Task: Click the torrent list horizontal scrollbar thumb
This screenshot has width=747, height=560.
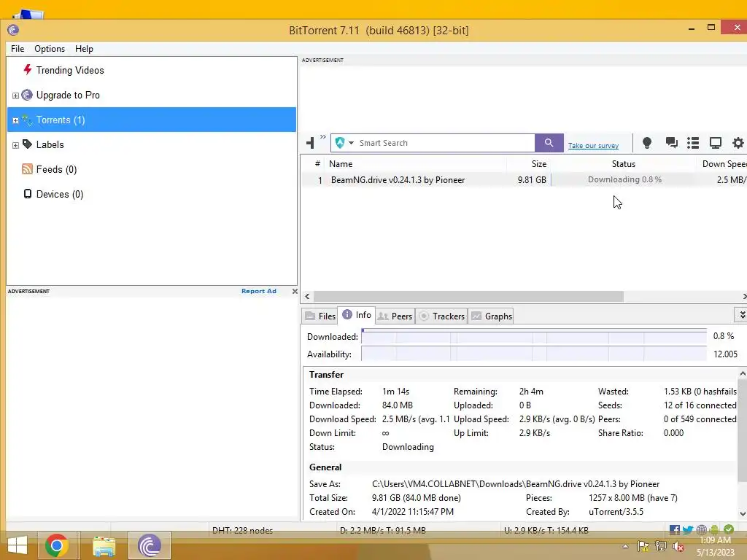Action: (x=468, y=296)
